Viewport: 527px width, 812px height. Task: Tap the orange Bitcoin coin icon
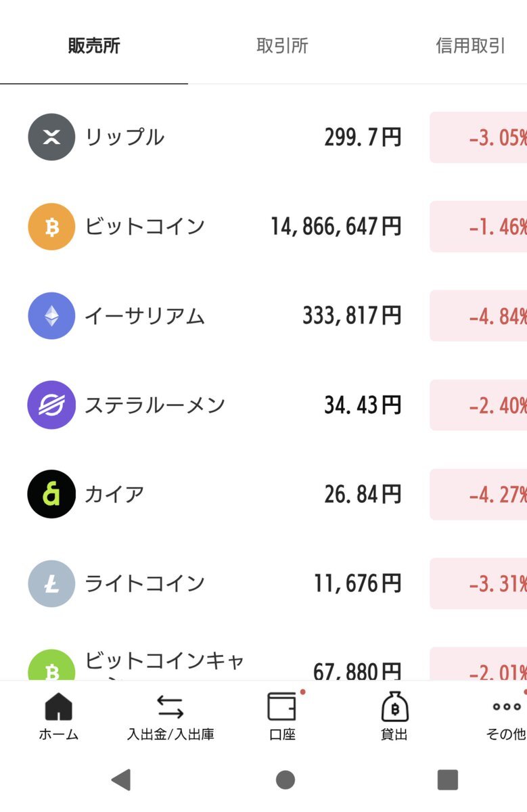tap(51, 227)
